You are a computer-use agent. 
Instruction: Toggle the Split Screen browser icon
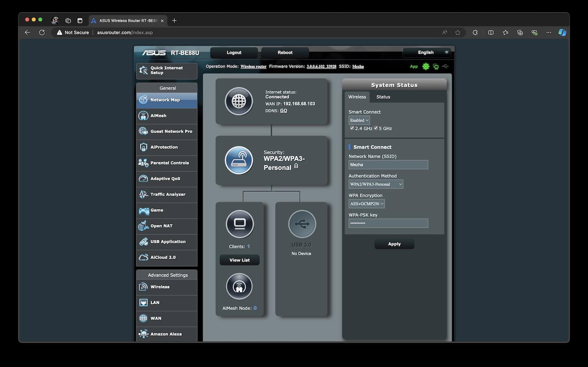click(491, 33)
